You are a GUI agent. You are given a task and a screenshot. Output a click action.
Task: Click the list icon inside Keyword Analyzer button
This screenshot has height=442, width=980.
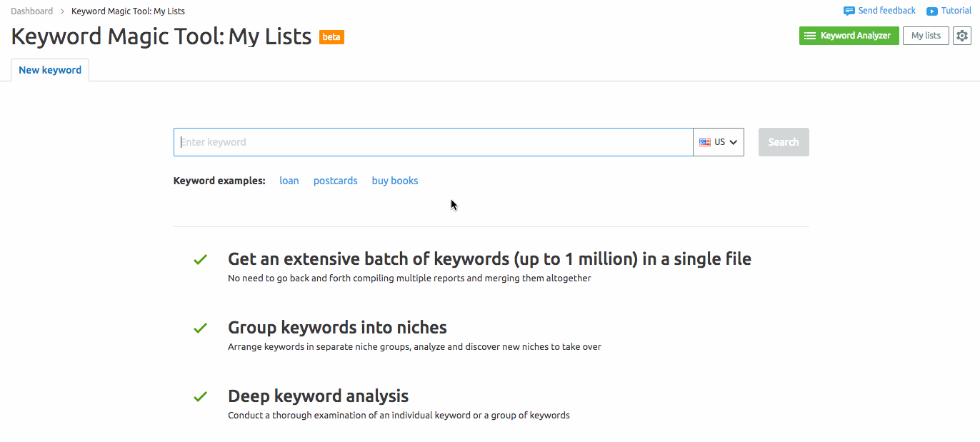[811, 35]
